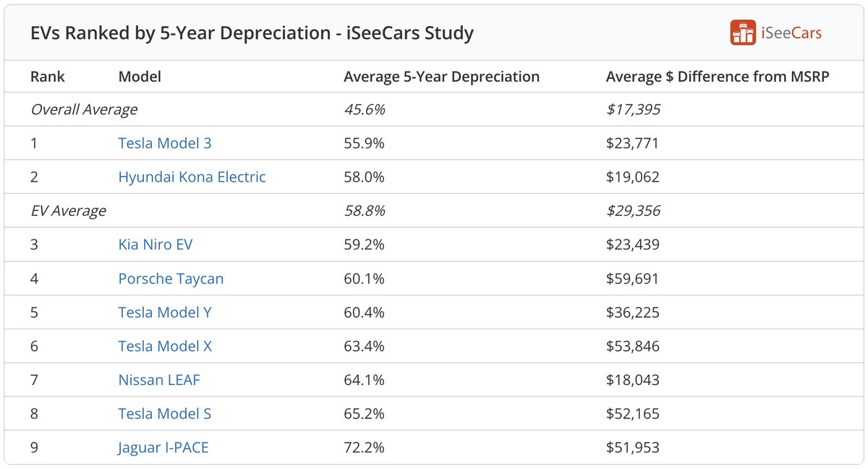Viewport: 868px width, 469px height.
Task: Click the table title about 5-Year Depreciation
Action: coord(252,33)
